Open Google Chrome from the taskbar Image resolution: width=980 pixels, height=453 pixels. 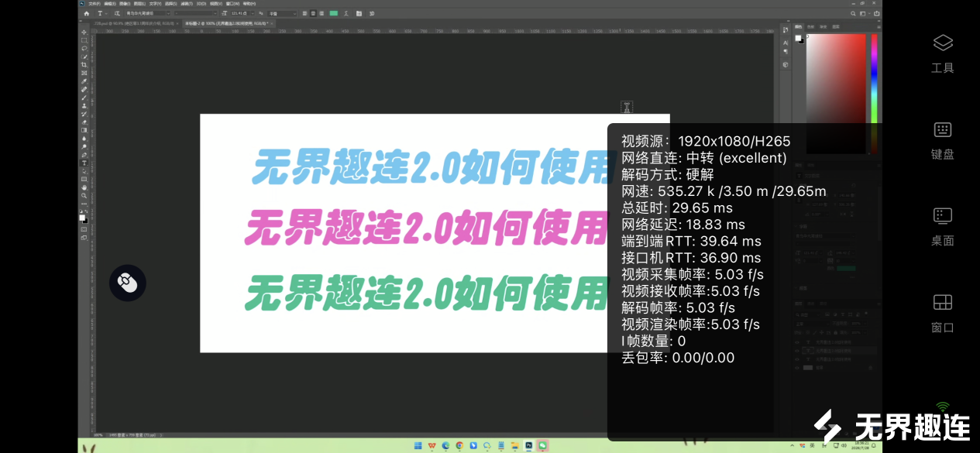459,445
